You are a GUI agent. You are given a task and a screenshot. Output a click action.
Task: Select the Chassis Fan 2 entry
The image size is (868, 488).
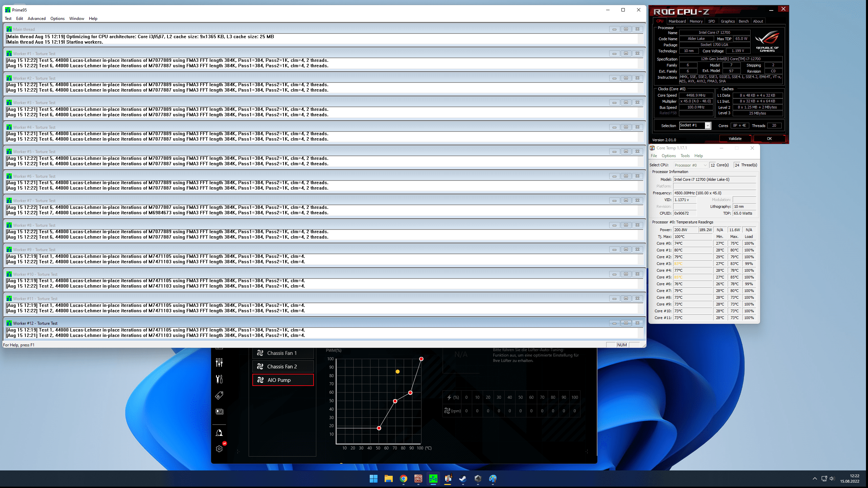[283, 366]
